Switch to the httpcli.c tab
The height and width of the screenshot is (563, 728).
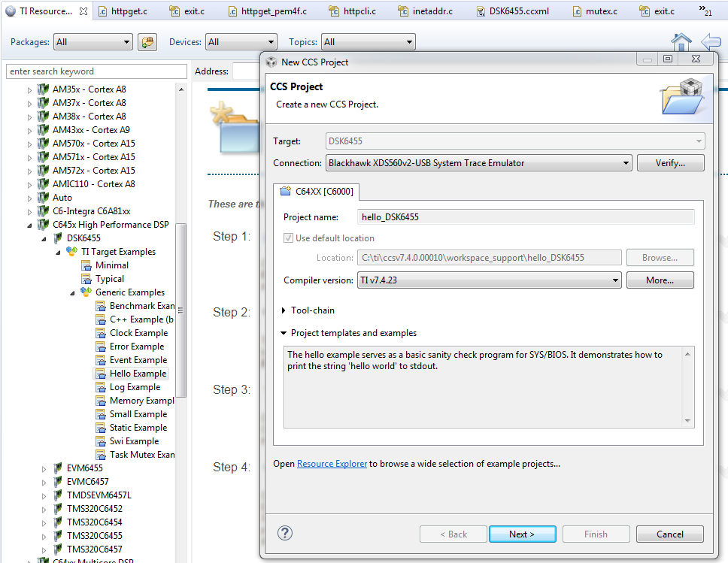(x=353, y=11)
